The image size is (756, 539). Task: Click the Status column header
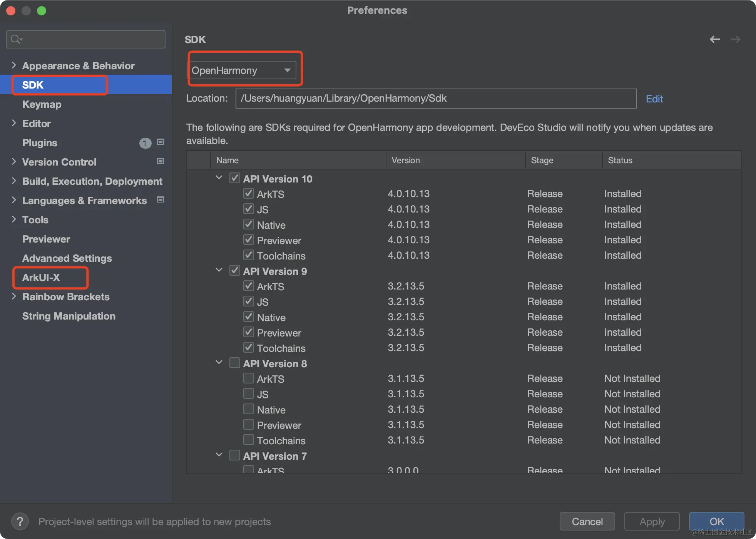point(620,160)
